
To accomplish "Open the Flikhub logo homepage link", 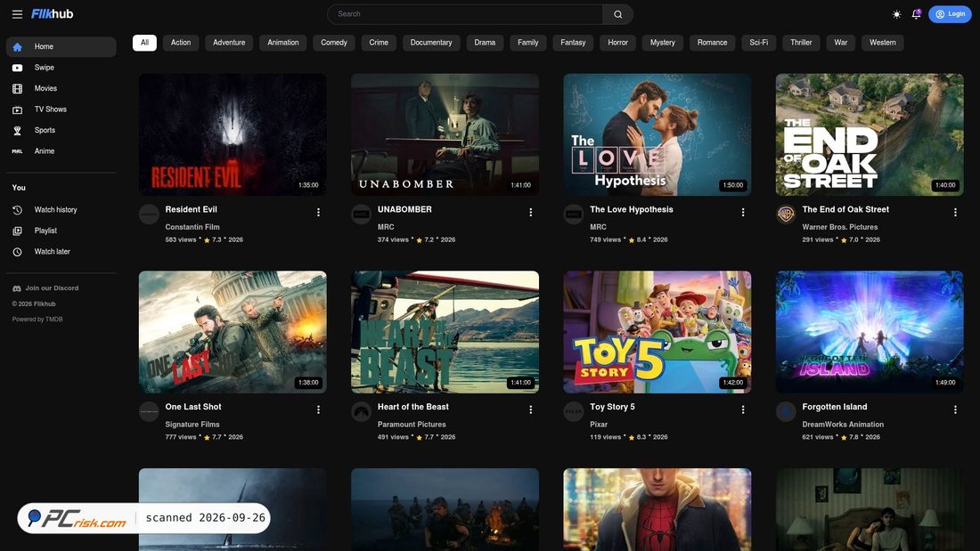I will (x=53, y=13).
